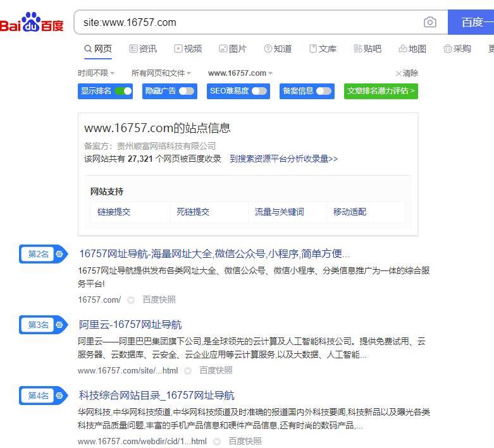Clear filters with 清除
The width and height of the screenshot is (494, 448).
tap(407, 73)
